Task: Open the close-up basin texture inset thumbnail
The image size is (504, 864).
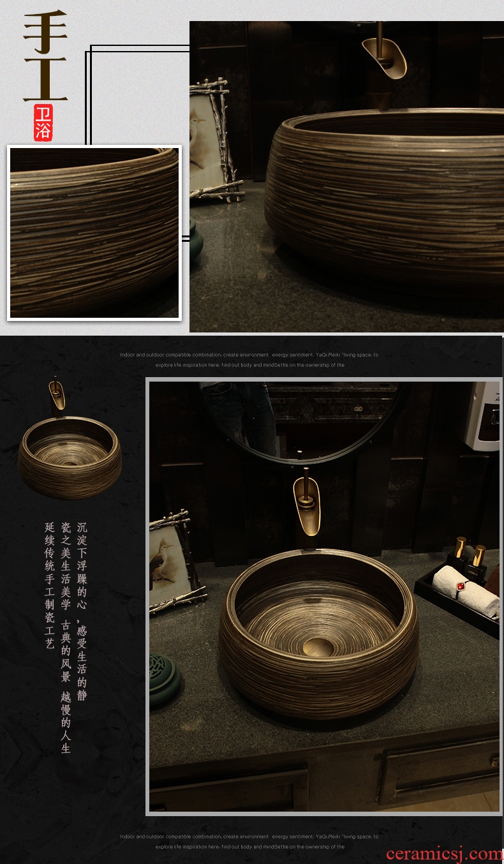Action: pyautogui.click(x=94, y=233)
